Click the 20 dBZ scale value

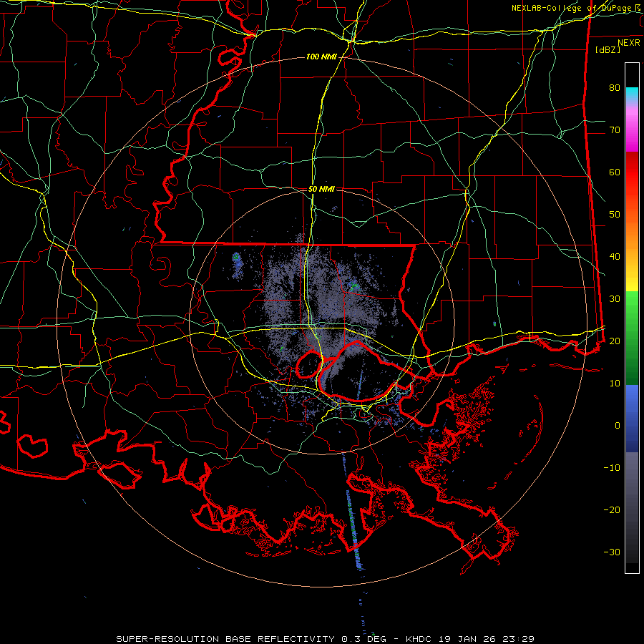615,341
